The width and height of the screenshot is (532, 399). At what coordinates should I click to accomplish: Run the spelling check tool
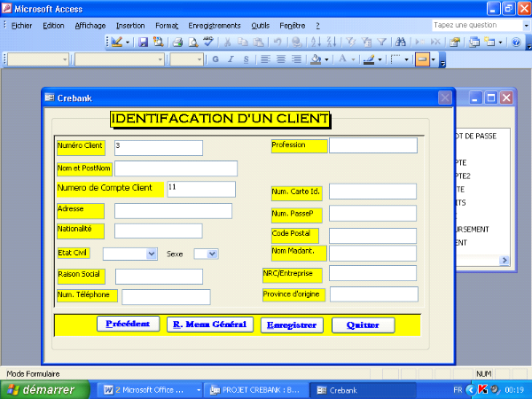coord(208,42)
